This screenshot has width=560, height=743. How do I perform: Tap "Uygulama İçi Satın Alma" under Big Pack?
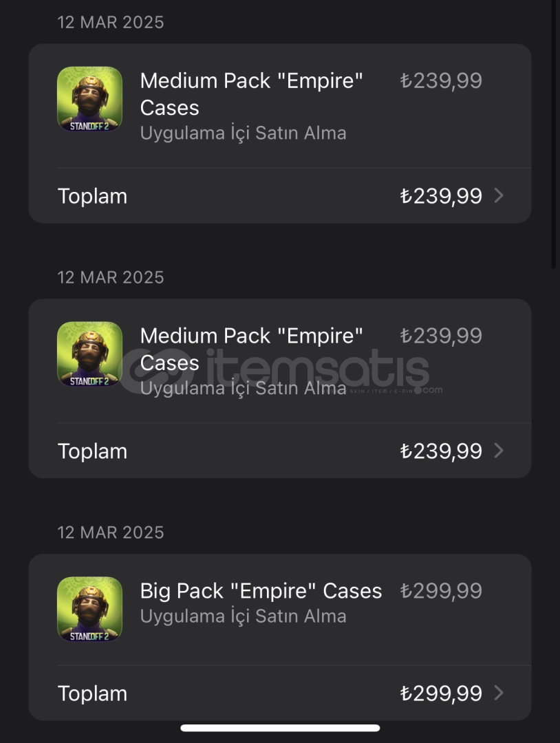[243, 616]
